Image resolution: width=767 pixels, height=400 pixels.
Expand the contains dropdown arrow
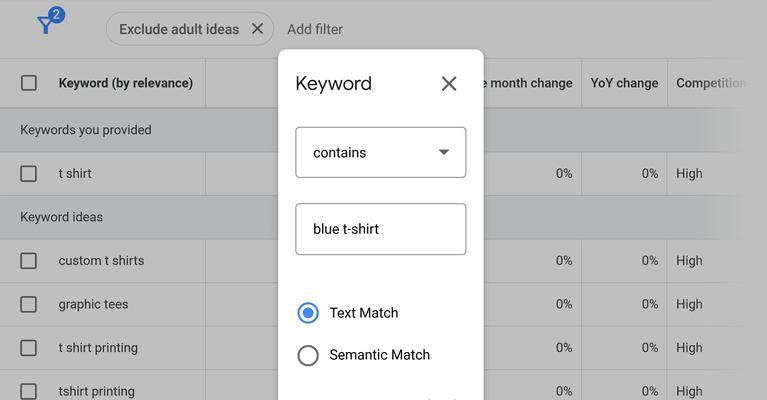coord(444,152)
